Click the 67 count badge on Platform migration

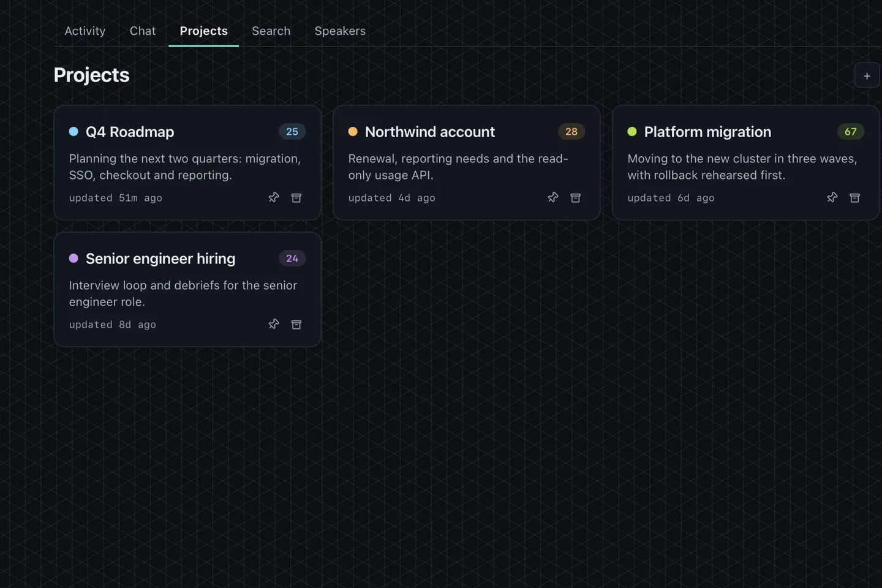(851, 132)
